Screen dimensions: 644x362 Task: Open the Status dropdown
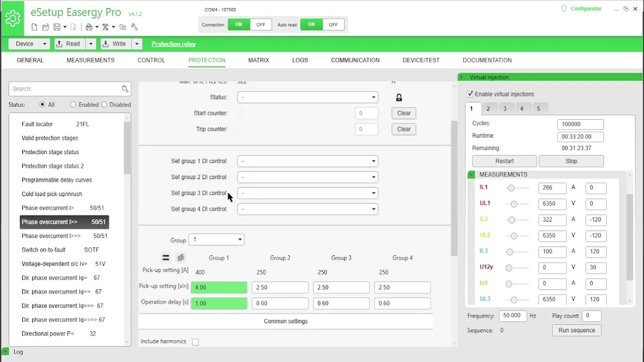(308, 97)
